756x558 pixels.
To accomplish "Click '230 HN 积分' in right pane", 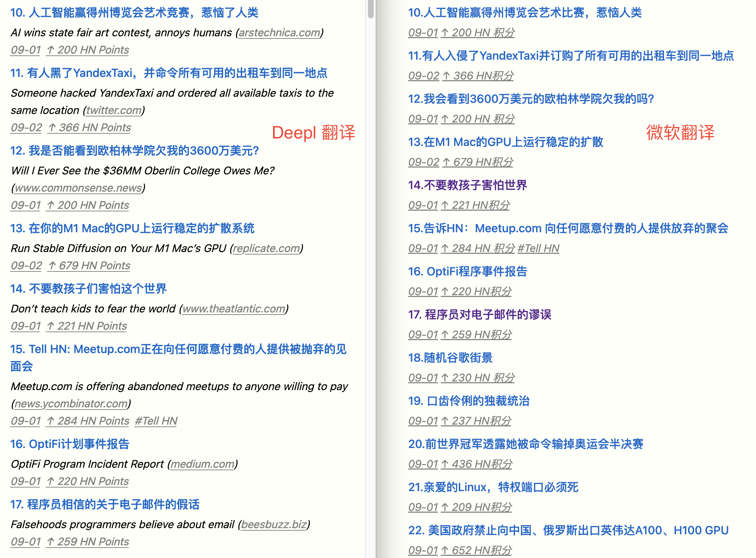I will pos(478,378).
